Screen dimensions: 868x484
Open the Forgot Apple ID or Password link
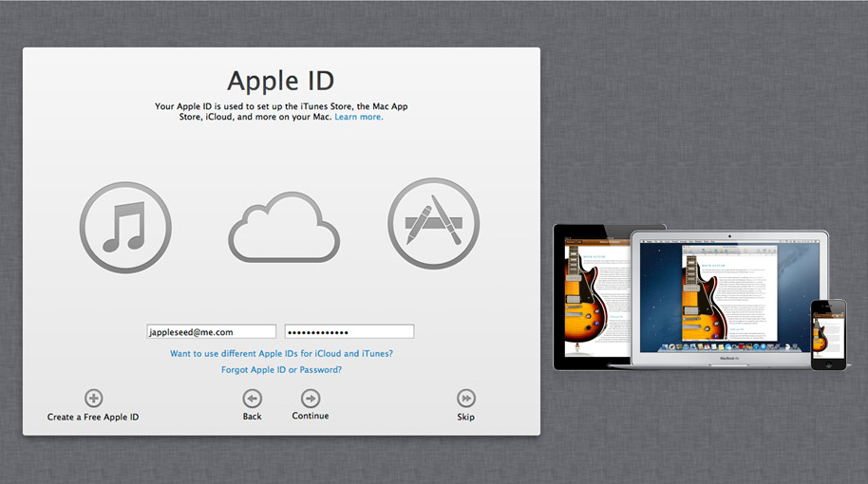click(x=281, y=369)
